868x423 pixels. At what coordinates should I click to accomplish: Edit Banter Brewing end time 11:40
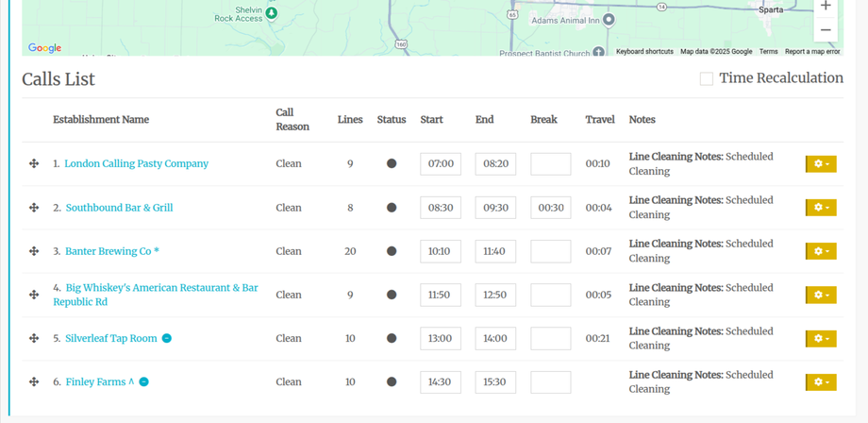(495, 251)
